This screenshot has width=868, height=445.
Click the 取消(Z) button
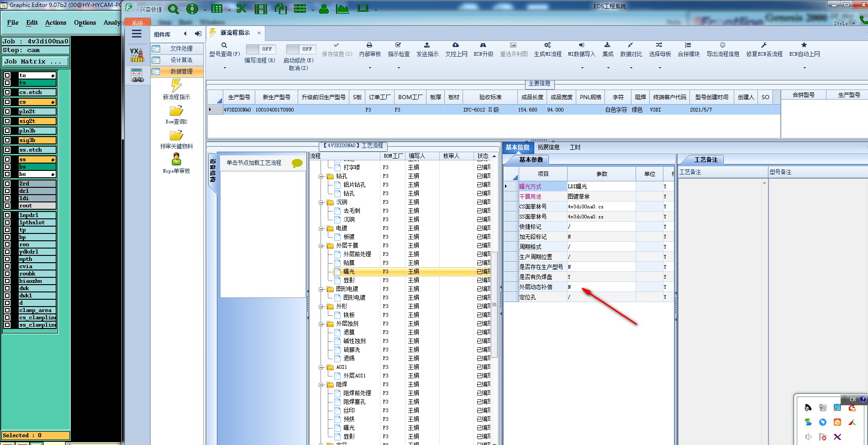coord(298,68)
